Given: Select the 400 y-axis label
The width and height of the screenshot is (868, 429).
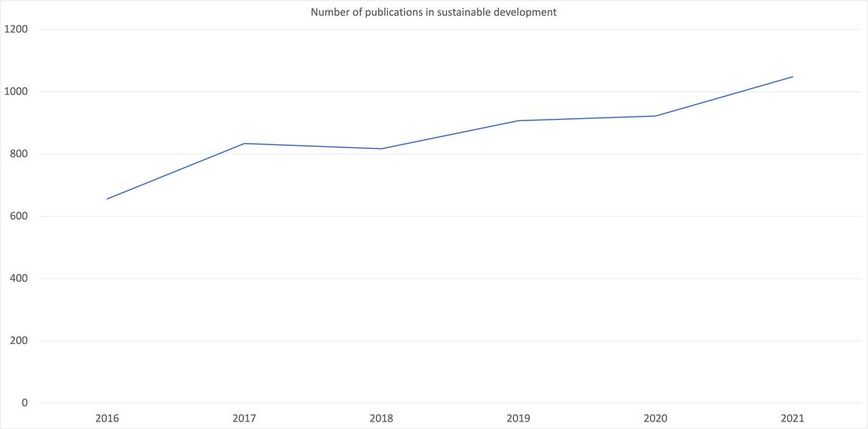Looking at the screenshot, I should (18, 278).
